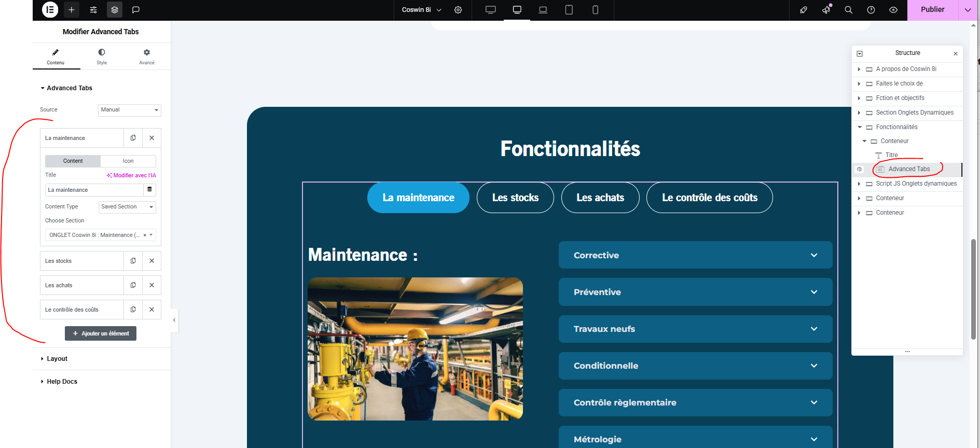The image size is (980, 448).
Task: Click the page vertical scrollbar
Action: [x=973, y=288]
